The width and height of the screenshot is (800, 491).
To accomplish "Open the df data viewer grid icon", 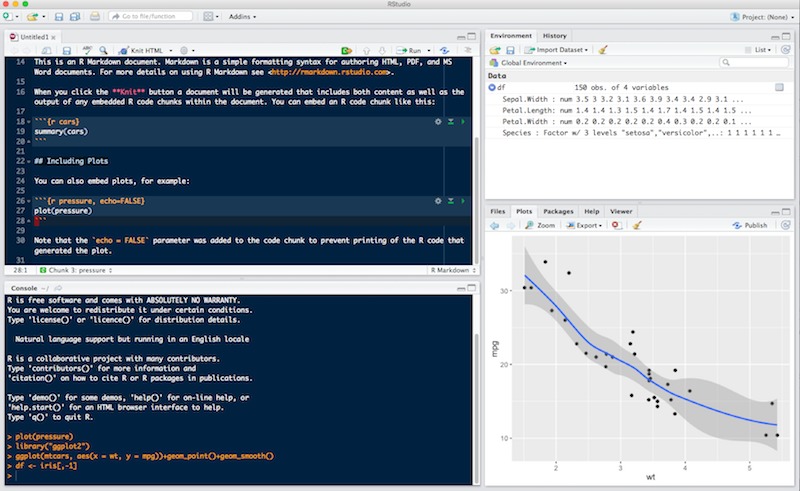I will pyautogui.click(x=779, y=88).
